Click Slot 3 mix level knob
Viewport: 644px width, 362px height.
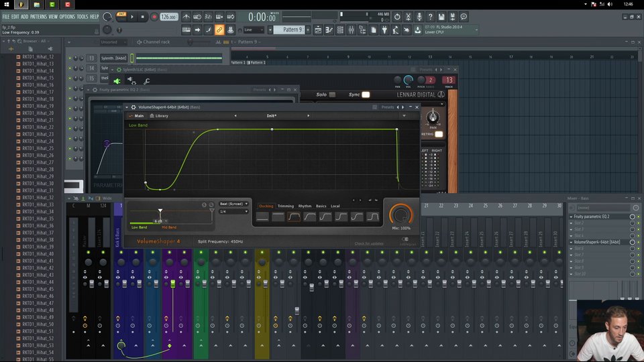632,229
